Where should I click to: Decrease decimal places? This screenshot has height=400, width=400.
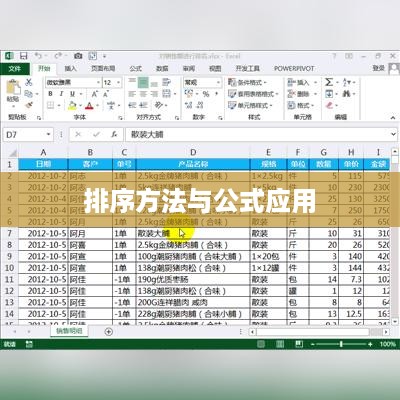200,105
